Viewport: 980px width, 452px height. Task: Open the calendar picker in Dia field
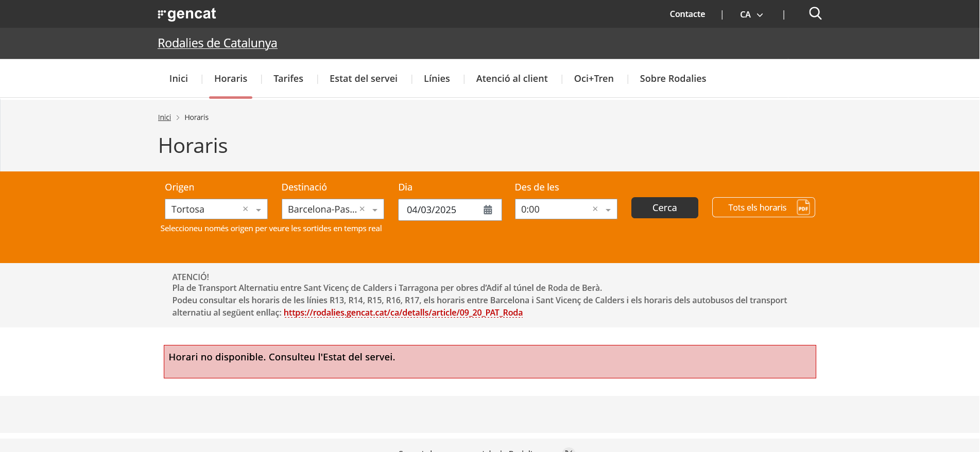[x=488, y=210]
